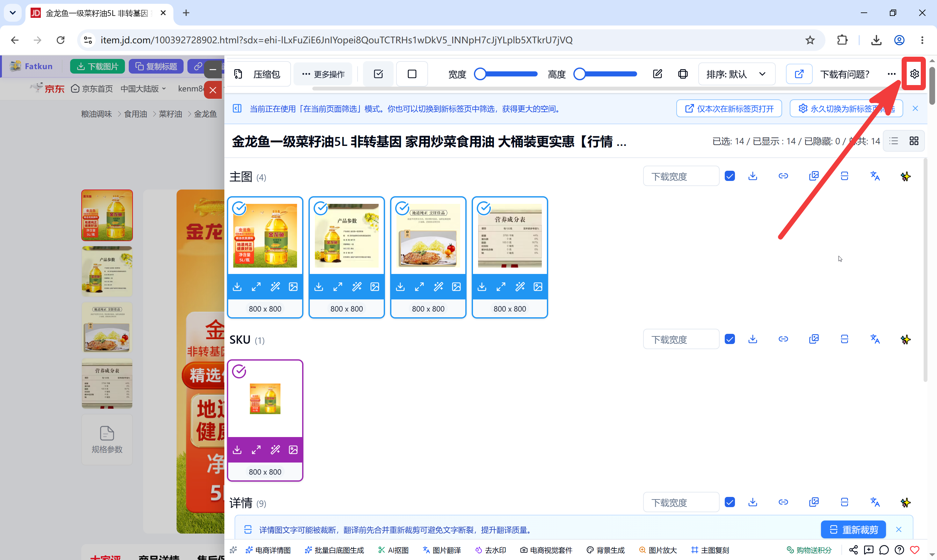Image resolution: width=937 pixels, height=560 pixels.
Task: Open the 去水印 tool tab
Action: pos(490,550)
